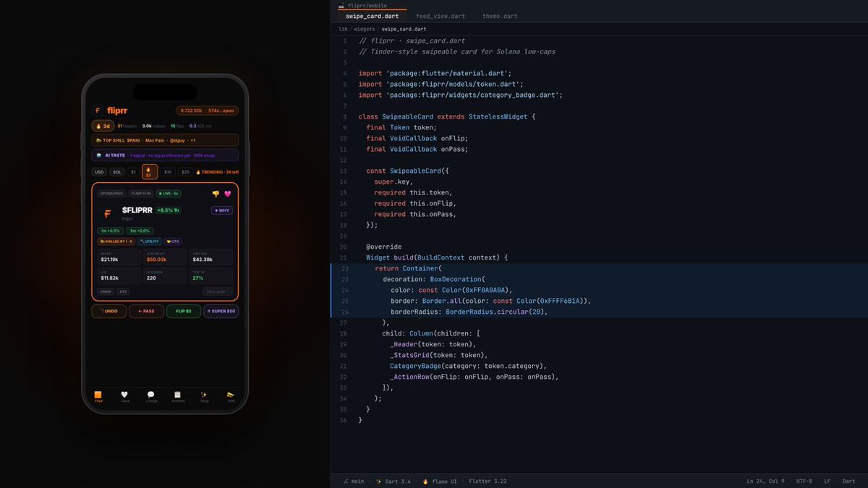Open the Shill megaphone tab in the bottom nav
Image resolution: width=868 pixels, height=488 pixels.
tap(231, 396)
